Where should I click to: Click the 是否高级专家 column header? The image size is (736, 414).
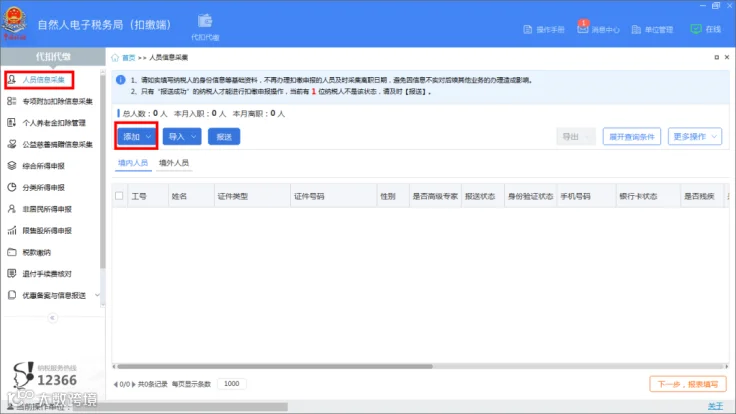click(x=435, y=196)
